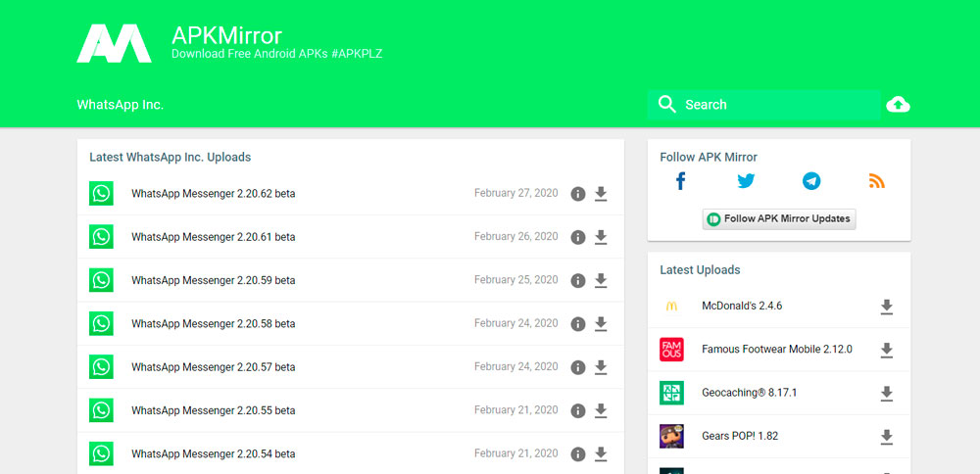Image resolution: width=980 pixels, height=474 pixels.
Task: Show info for WhatsApp Messenger 2.20.61 beta
Action: pos(578,237)
